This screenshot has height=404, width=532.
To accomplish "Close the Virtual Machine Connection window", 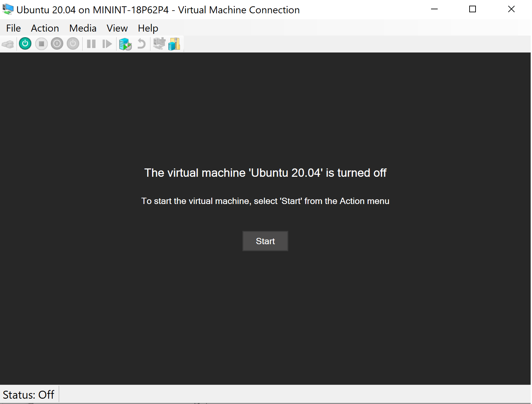I will coord(511,9).
